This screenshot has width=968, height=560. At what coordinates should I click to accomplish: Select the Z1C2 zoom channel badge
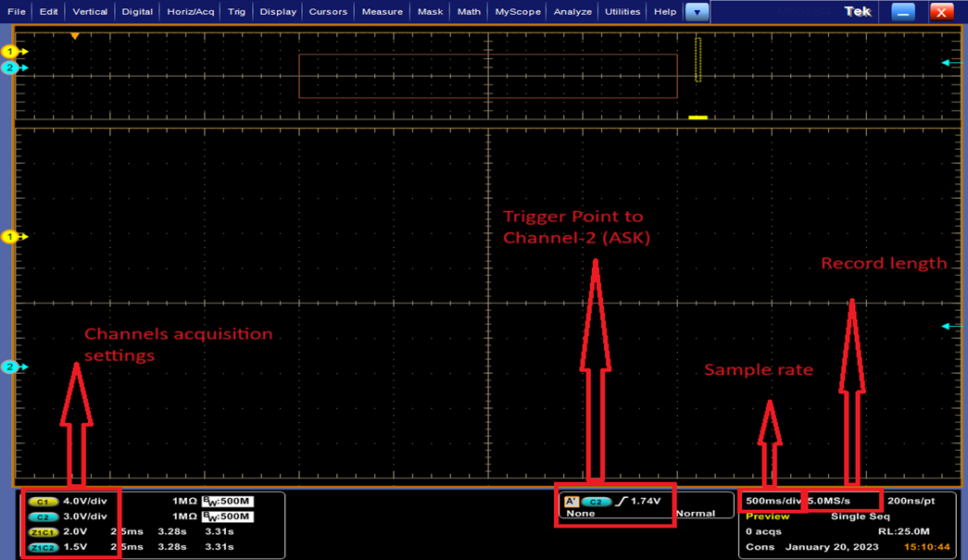41,547
